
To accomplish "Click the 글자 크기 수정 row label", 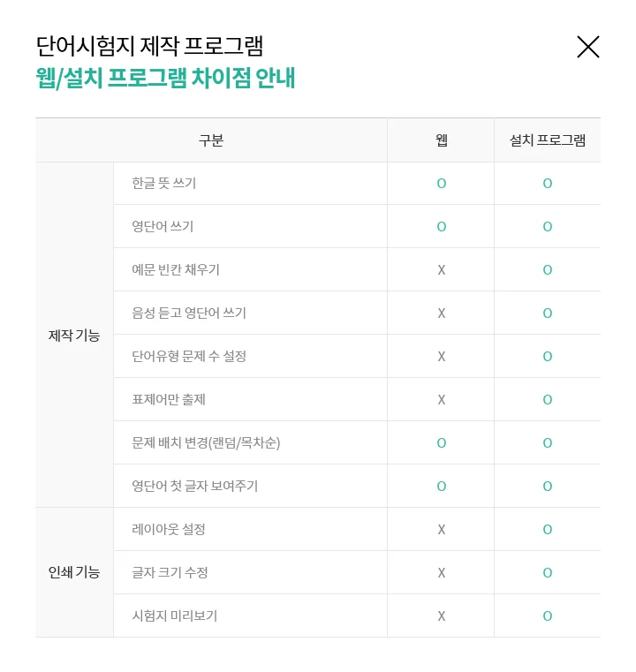I will coord(170,573).
